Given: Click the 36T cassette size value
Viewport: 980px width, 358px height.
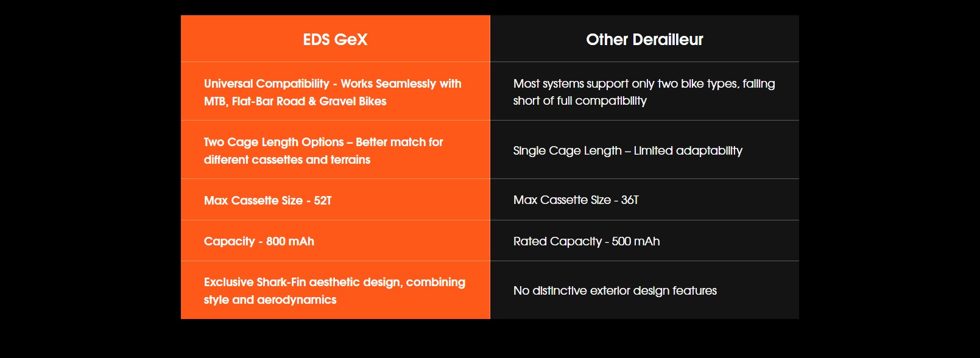Looking at the screenshot, I should pyautogui.click(x=630, y=200).
